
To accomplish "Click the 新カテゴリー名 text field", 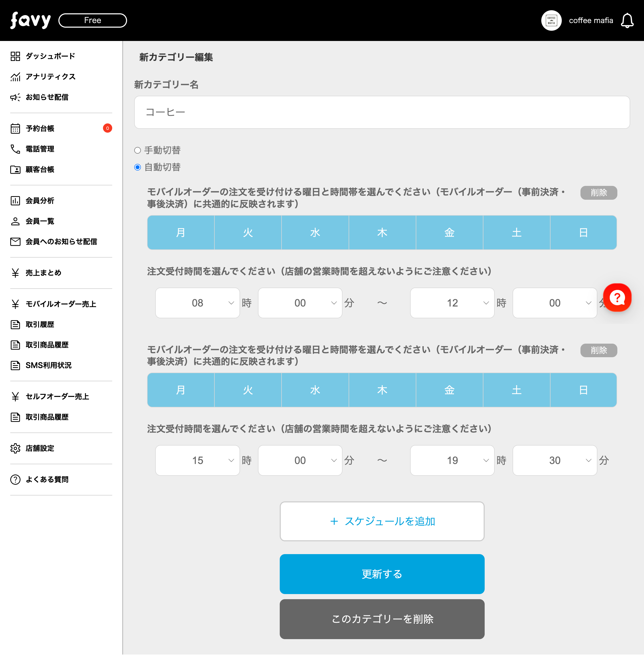I will (x=382, y=112).
